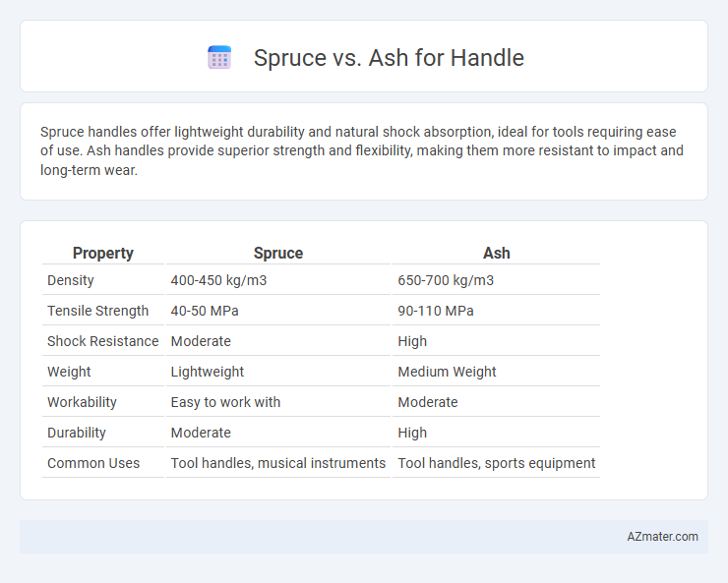Viewport: 728px width, 583px height.
Task: Select the Shock Resistance row label
Action: (103, 341)
